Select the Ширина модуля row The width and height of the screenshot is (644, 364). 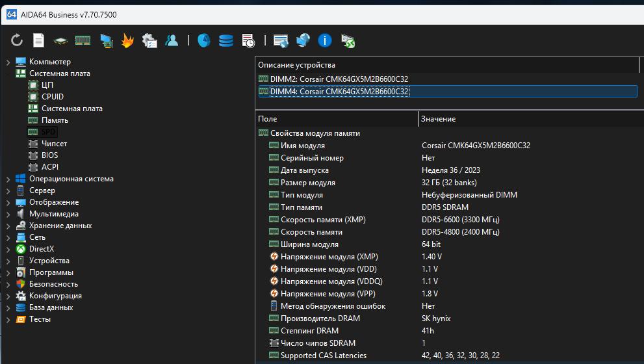[450, 244]
